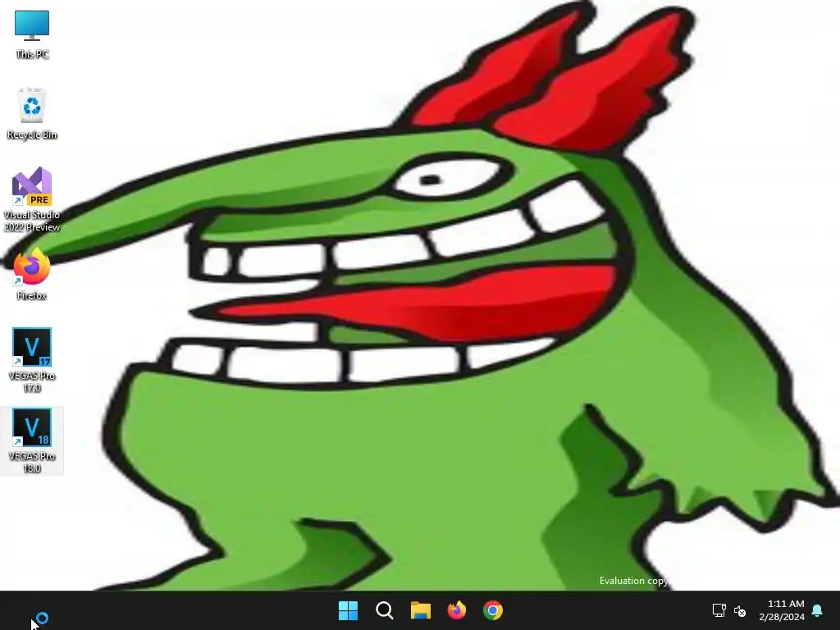
Task: Launch Firefox from the taskbar
Action: click(x=456, y=610)
